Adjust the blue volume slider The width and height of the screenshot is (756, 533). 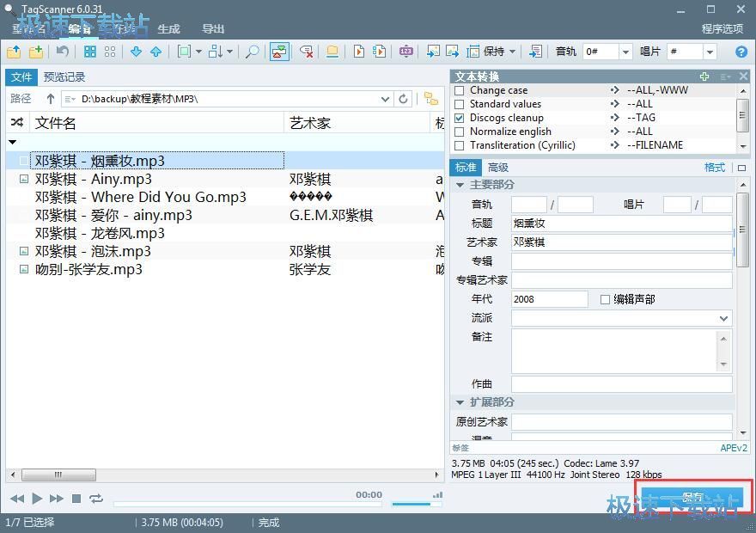[x=417, y=504]
